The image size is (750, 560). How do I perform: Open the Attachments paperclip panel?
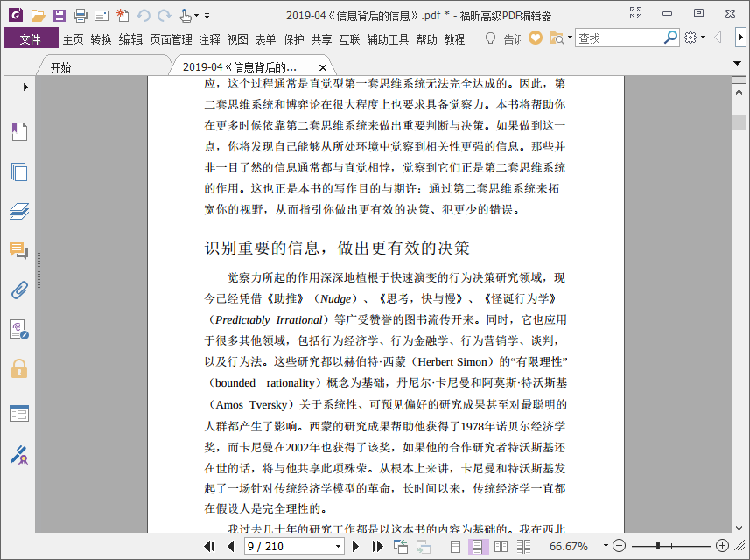click(x=19, y=290)
